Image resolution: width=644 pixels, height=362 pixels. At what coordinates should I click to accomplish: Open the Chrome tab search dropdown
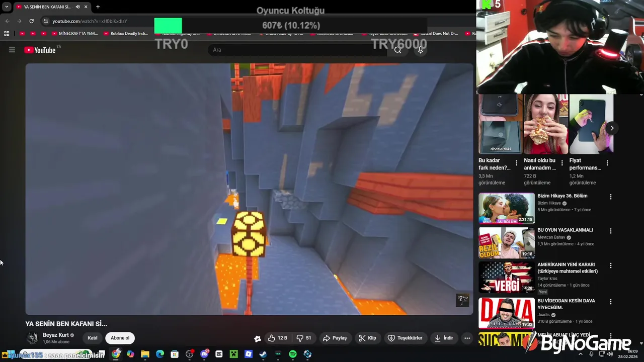tap(7, 7)
